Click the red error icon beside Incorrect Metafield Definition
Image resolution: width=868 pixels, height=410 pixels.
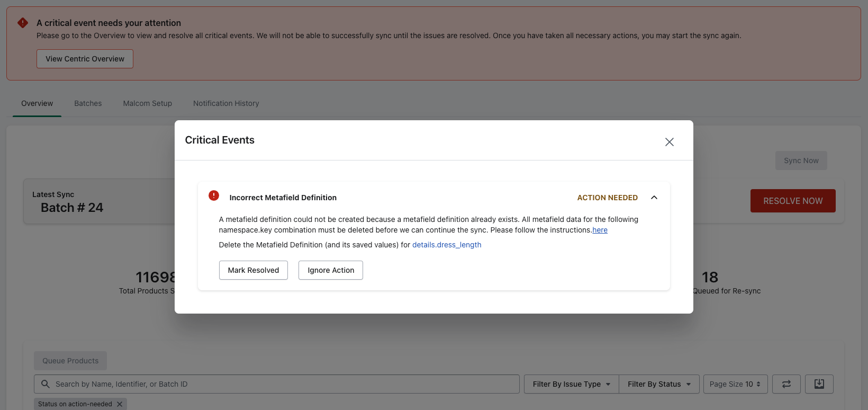point(214,196)
